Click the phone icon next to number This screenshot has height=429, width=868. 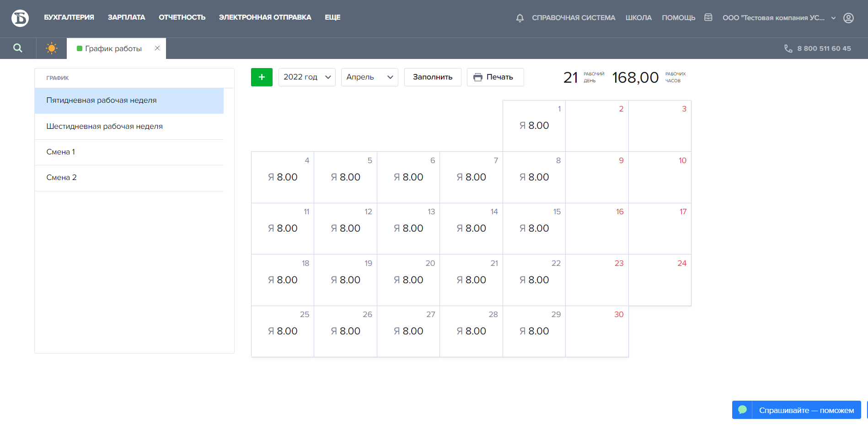coord(788,48)
